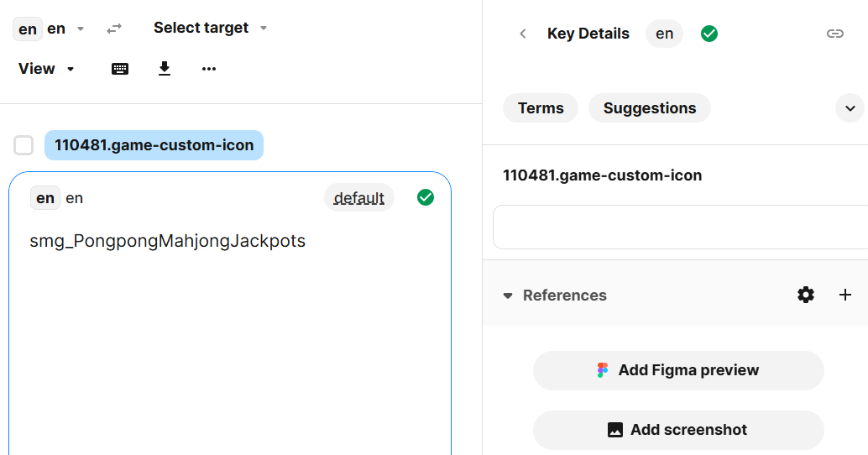Click the download icon in toolbar
Viewport: 868px width, 455px height.
tap(165, 69)
